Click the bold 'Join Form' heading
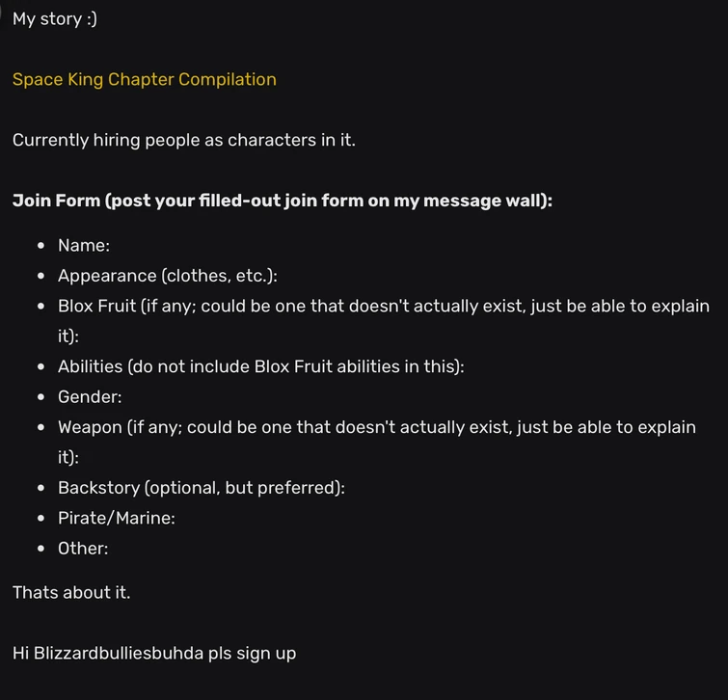This screenshot has height=700, width=728. click(56, 201)
